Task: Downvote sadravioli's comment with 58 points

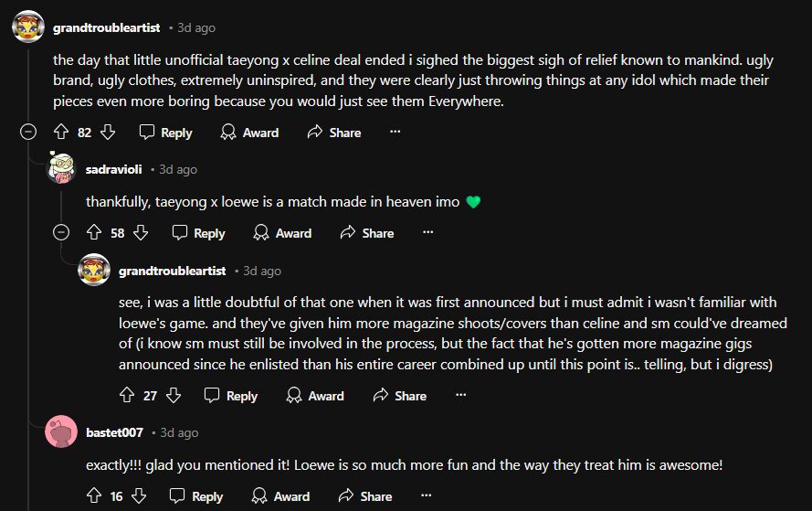Action: pos(141,233)
